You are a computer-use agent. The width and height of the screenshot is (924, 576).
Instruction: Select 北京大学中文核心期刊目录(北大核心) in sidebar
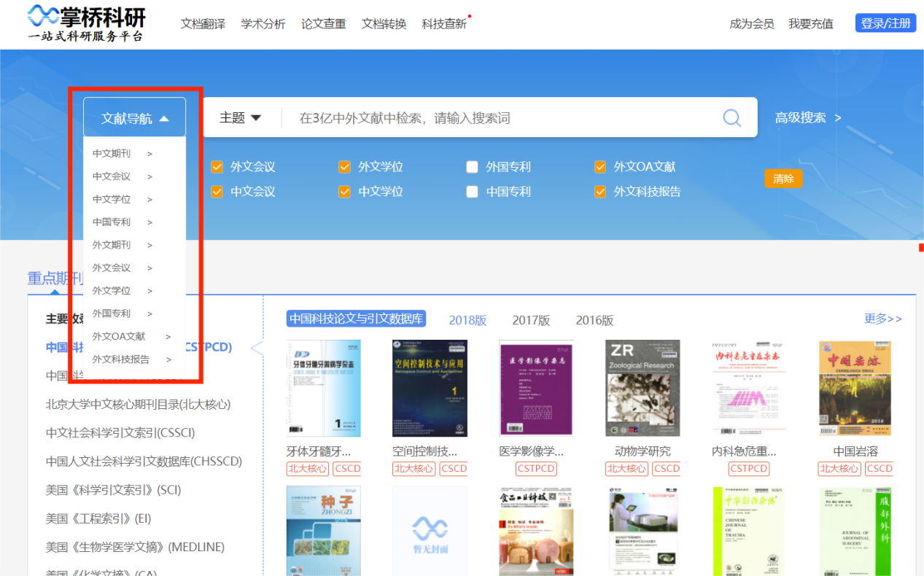tap(138, 405)
